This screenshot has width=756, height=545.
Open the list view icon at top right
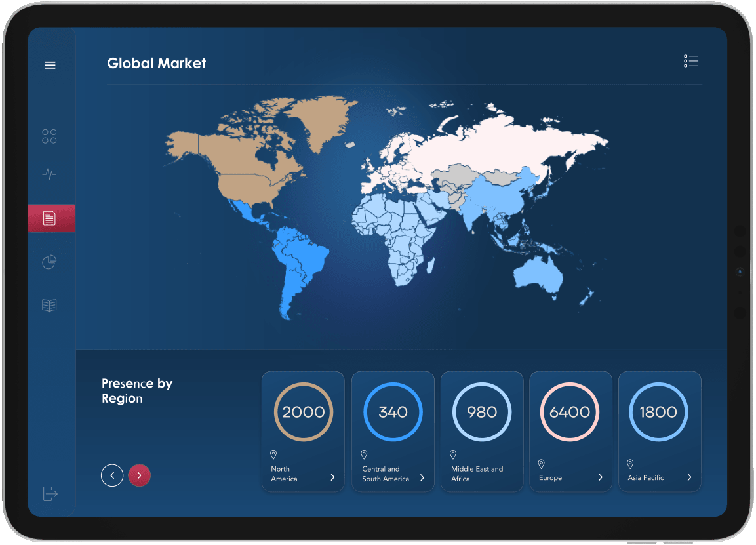pos(691,60)
